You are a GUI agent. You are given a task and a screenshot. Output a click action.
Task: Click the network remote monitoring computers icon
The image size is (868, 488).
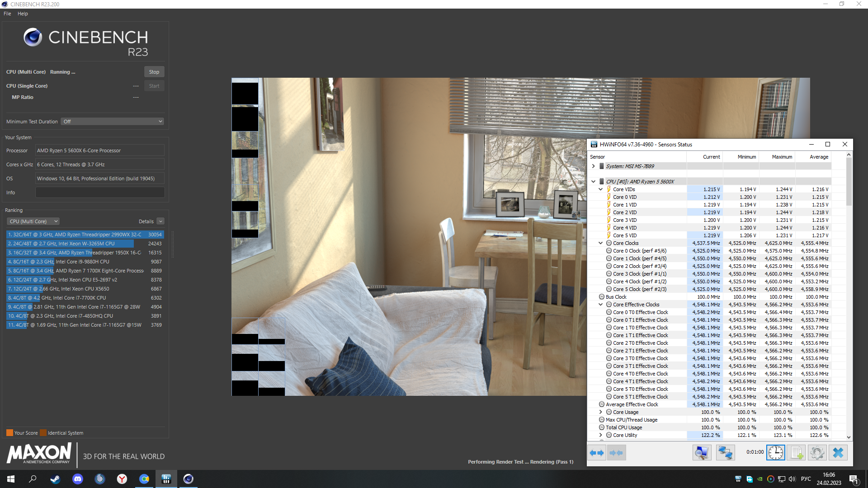pyautogui.click(x=725, y=453)
